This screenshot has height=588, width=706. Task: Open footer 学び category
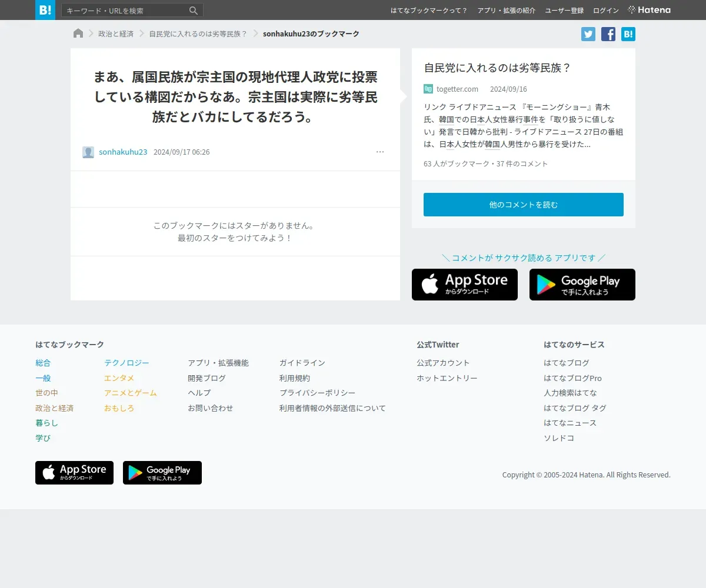[43, 438]
